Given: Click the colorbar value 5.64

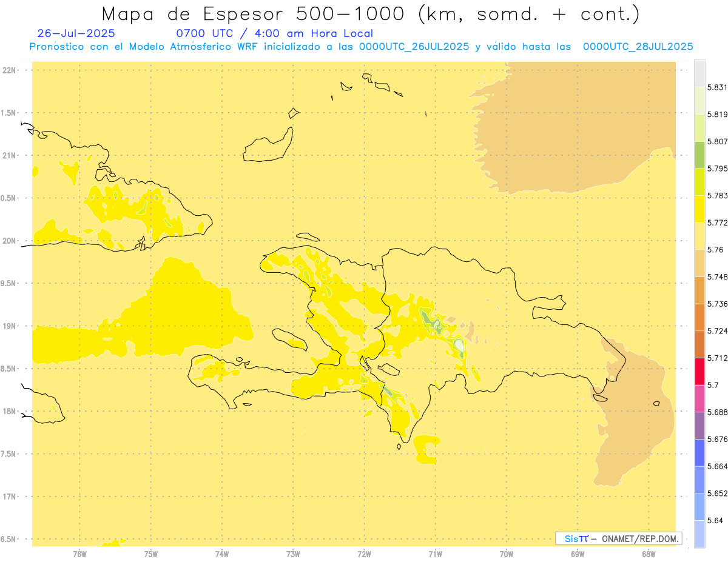Looking at the screenshot, I should point(715,520).
